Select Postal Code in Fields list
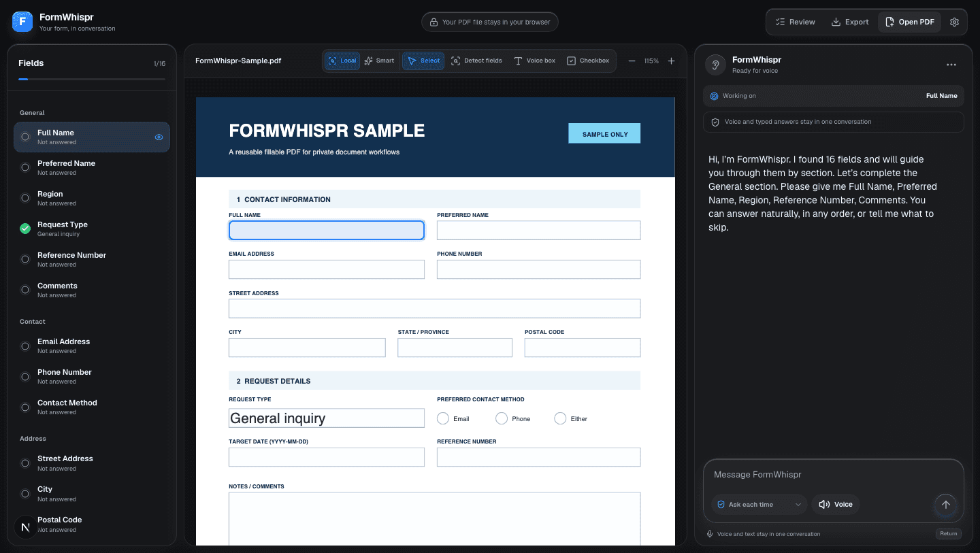The image size is (980, 553). pyautogui.click(x=92, y=524)
